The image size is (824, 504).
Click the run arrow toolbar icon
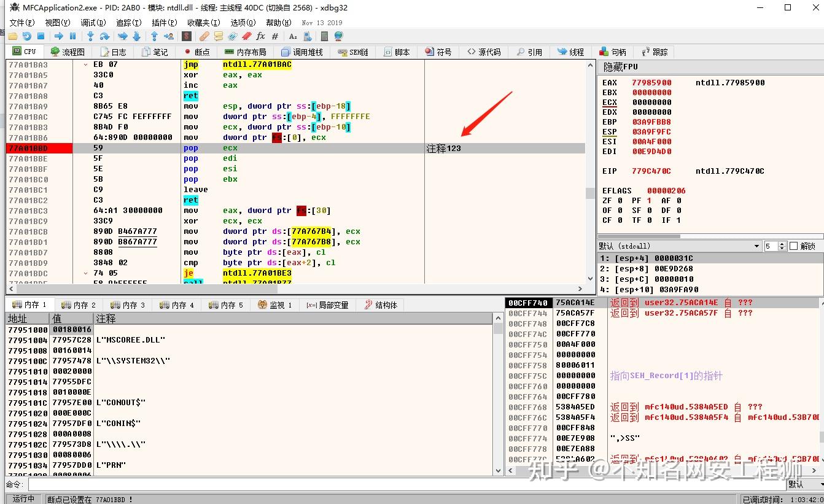pos(59,37)
